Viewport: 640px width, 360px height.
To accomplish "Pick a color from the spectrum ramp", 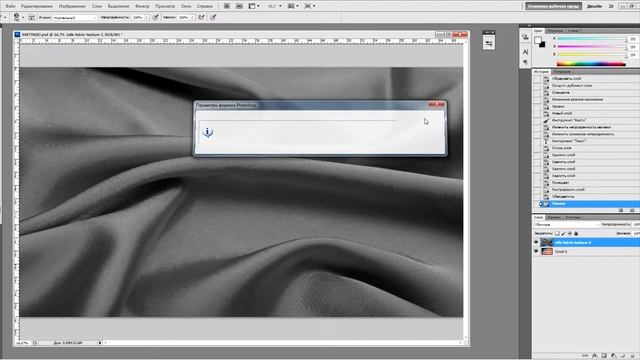I will (x=591, y=64).
